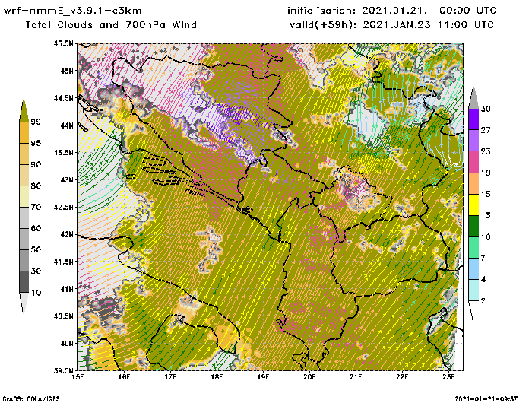The width and height of the screenshot is (532, 403).
Task: Click the 95 label on cloud legend
Action: (x=36, y=143)
